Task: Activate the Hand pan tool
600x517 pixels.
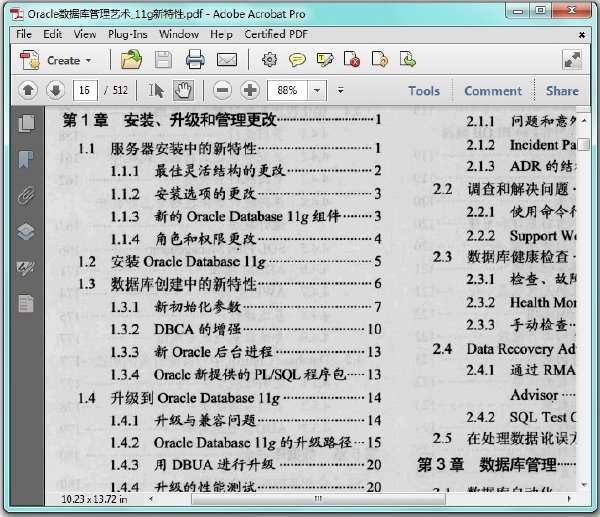Action: coord(183,90)
